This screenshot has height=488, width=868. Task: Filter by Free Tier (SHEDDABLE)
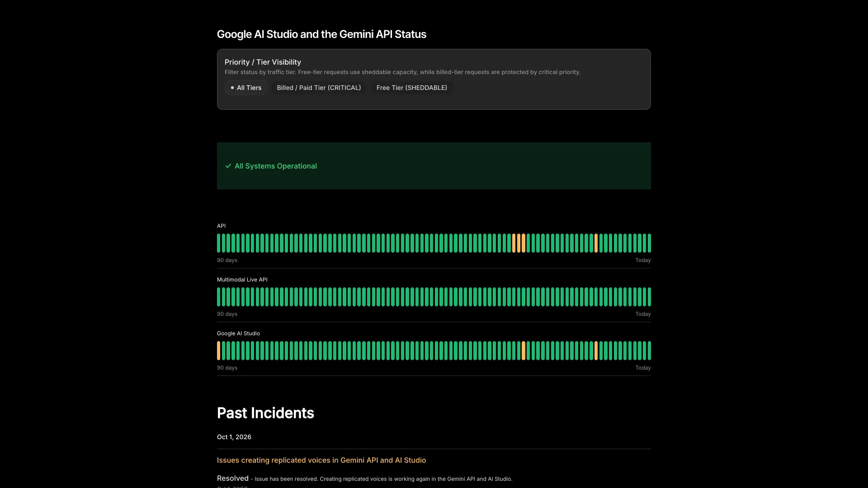click(x=411, y=88)
